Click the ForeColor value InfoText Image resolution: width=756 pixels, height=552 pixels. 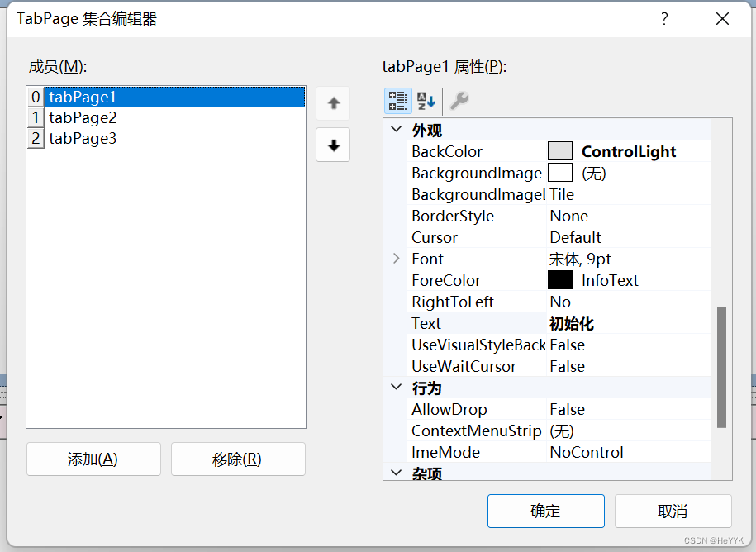point(610,280)
